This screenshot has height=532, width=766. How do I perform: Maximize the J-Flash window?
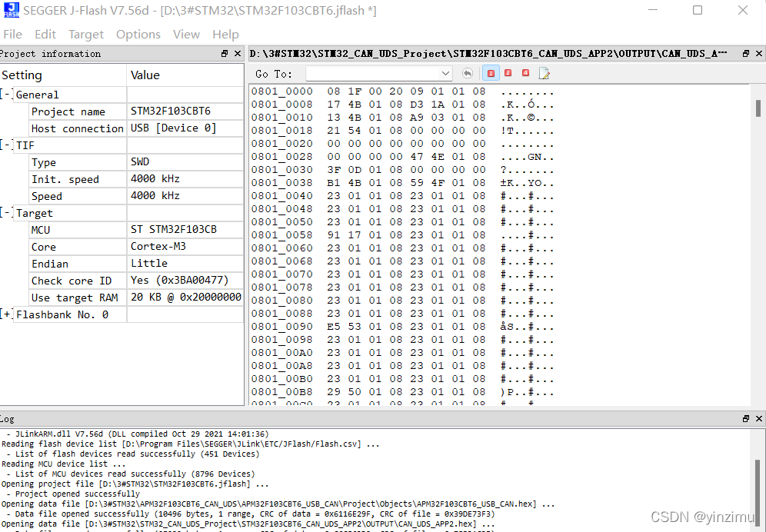[x=698, y=10]
